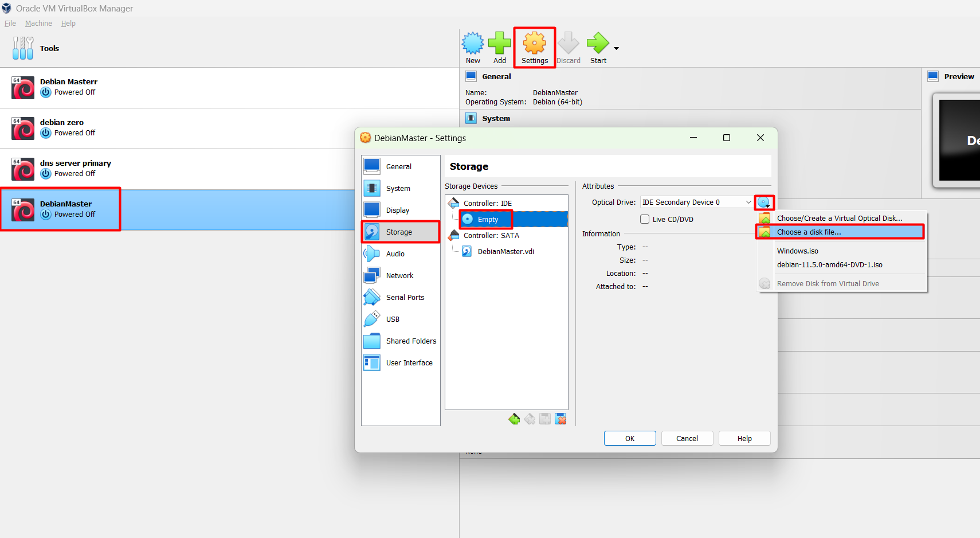980x538 pixels.
Task: Pick debian-11.5.0-amd64-DVD-1.iso from list
Action: click(x=842, y=264)
